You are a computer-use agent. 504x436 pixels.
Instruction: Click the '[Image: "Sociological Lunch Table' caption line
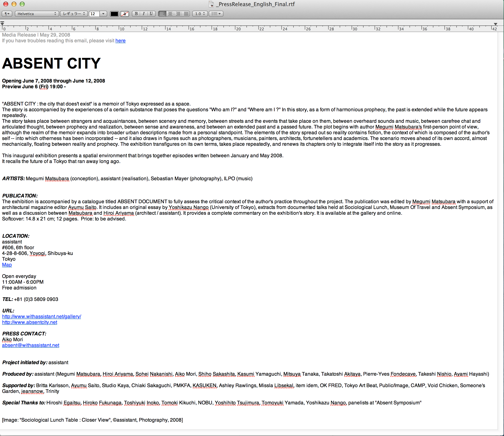(x=92, y=420)
